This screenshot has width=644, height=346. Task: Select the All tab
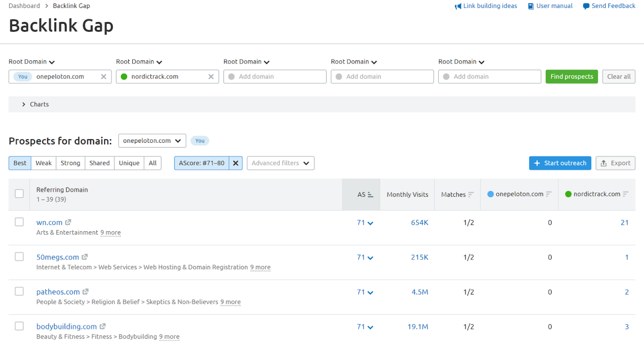click(x=153, y=163)
